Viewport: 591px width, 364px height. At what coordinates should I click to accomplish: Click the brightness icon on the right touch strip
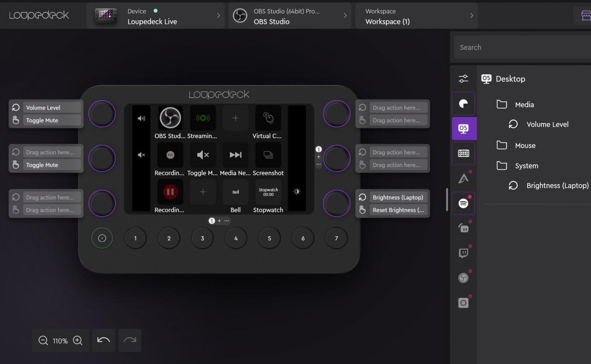coord(297,192)
